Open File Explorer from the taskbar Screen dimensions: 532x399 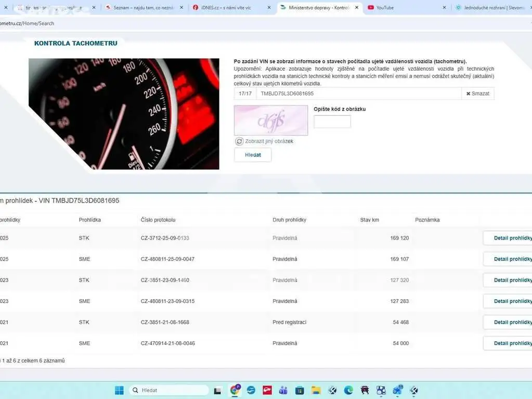coord(316,391)
